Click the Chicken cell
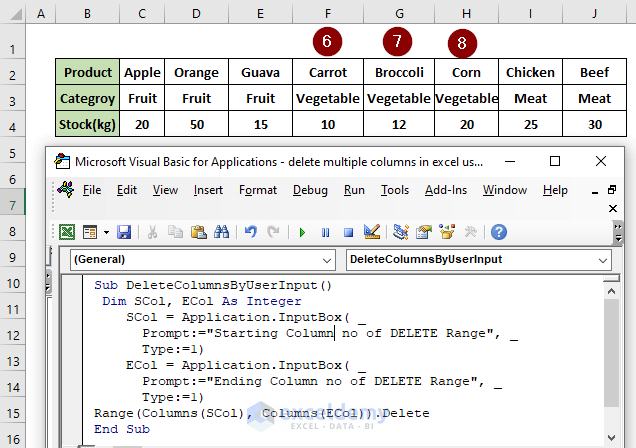This screenshot has height=448, width=636. click(x=530, y=72)
